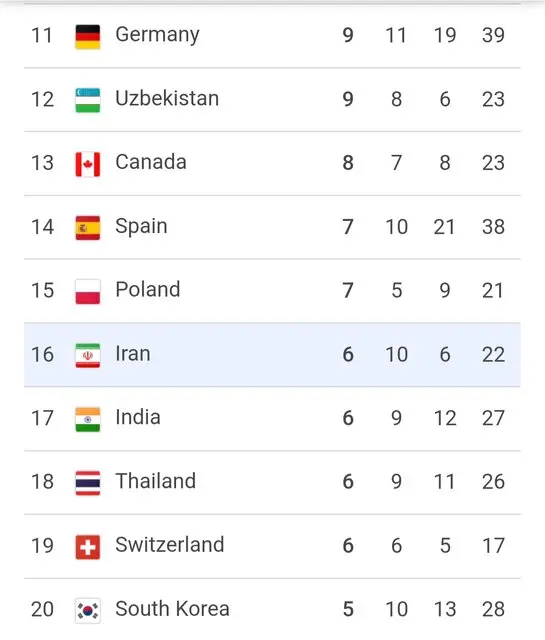Click the South Korea flag icon
Screen dimensions: 545x640
point(87,611)
